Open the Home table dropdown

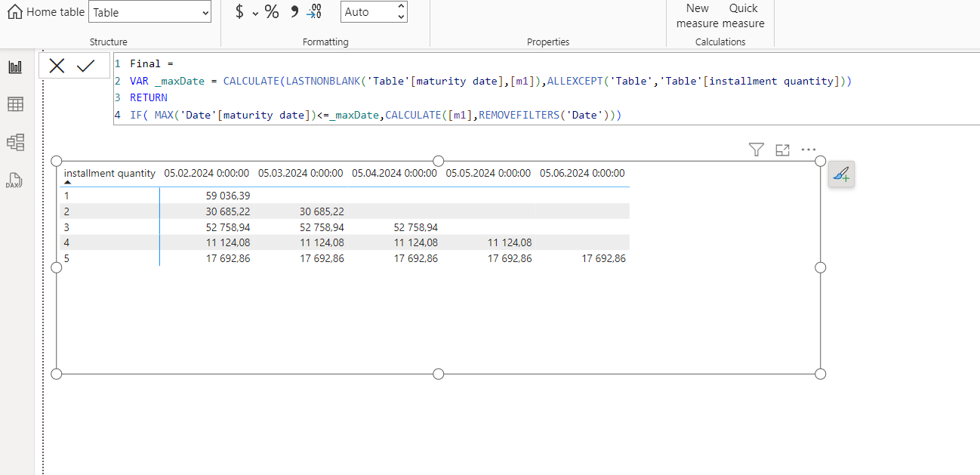(150, 12)
